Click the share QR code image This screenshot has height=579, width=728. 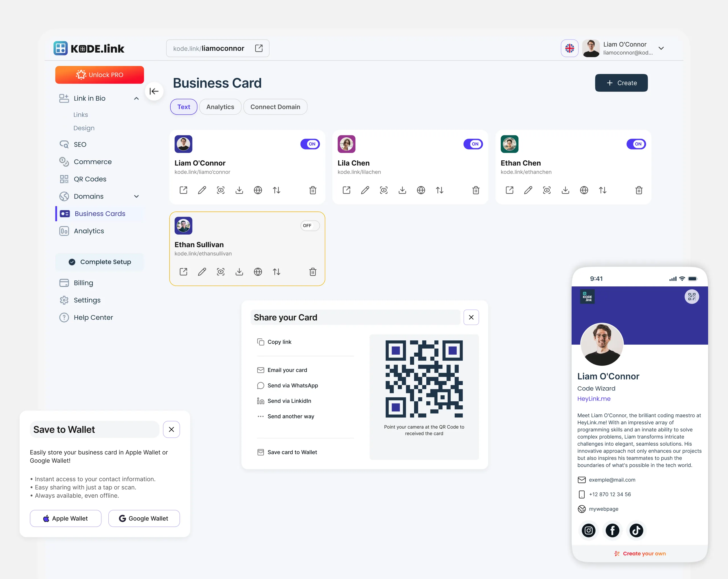pyautogui.click(x=424, y=379)
